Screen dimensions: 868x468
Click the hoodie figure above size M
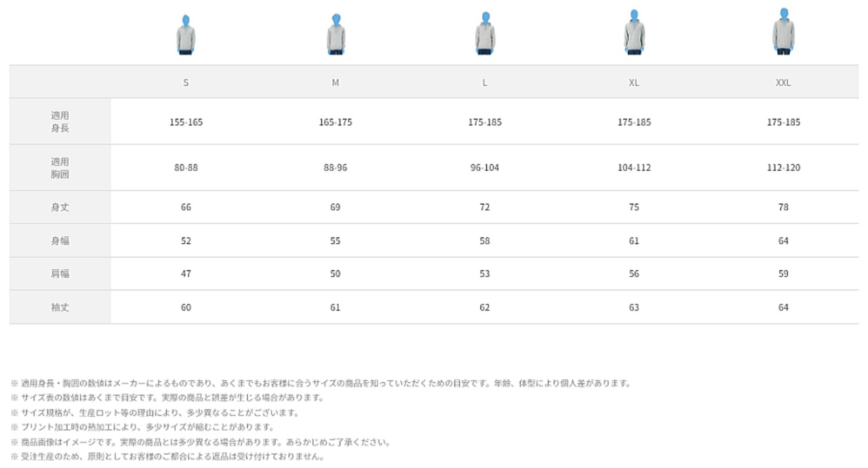[336, 35]
